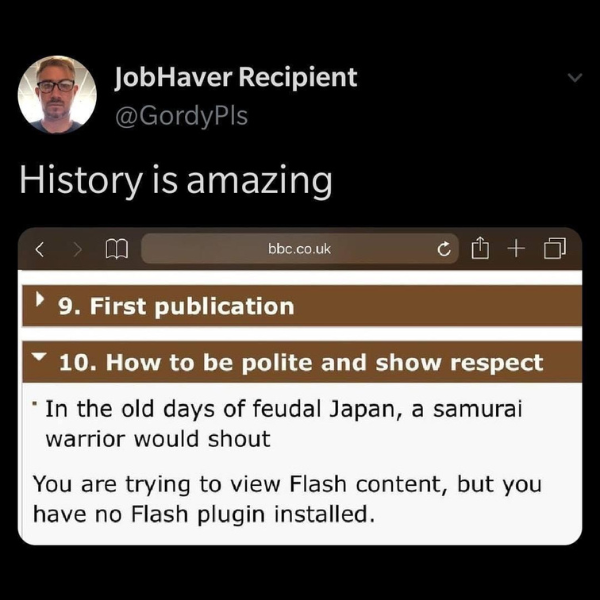Click the bbc.co.uk address bar
Viewport: 600px width, 600px height.
coord(300,248)
